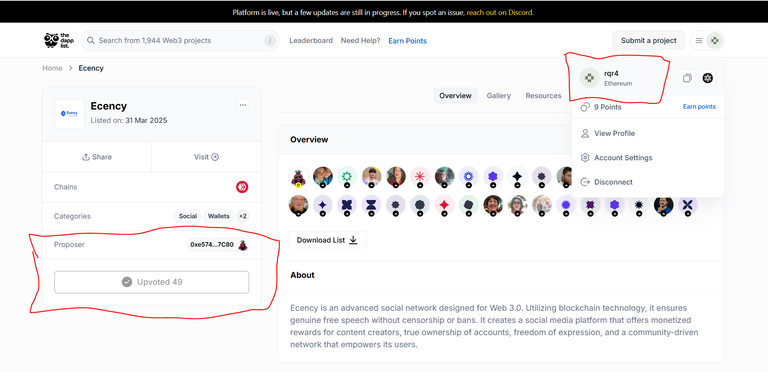Click the first elderly man photo avatar, second row
768x372 pixels.
tap(298, 206)
